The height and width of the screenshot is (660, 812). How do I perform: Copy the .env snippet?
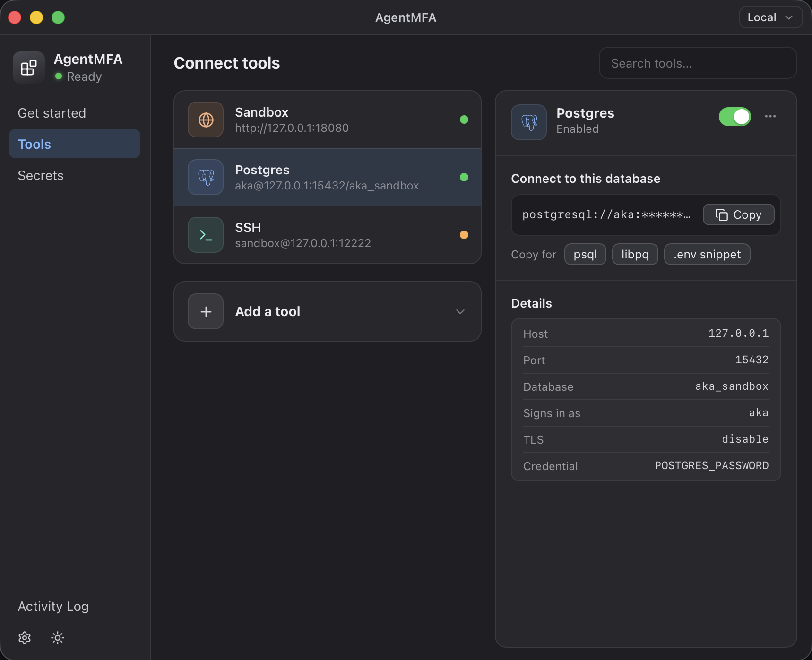pyautogui.click(x=707, y=254)
